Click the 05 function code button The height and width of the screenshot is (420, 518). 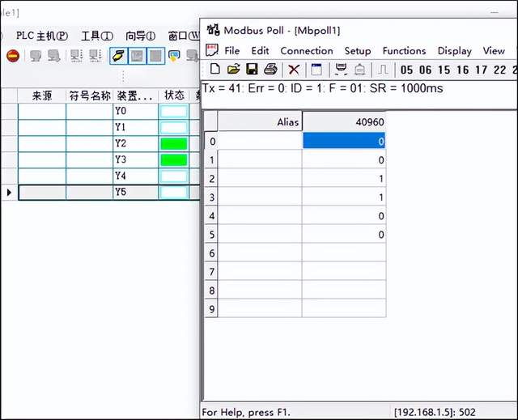(x=406, y=70)
